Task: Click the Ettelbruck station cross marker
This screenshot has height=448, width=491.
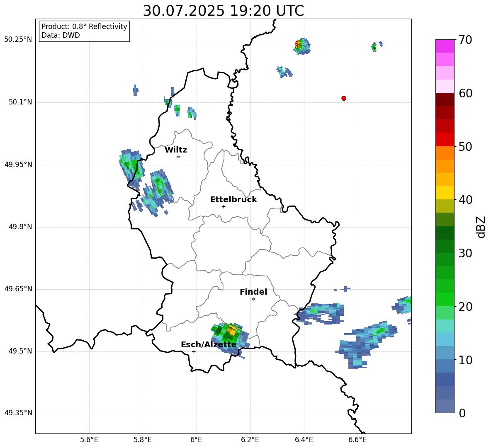Action: [224, 206]
